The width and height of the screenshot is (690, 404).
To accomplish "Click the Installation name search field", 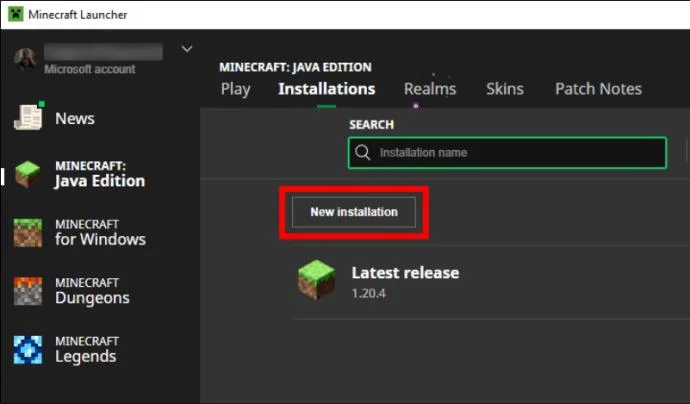I will pyautogui.click(x=507, y=153).
